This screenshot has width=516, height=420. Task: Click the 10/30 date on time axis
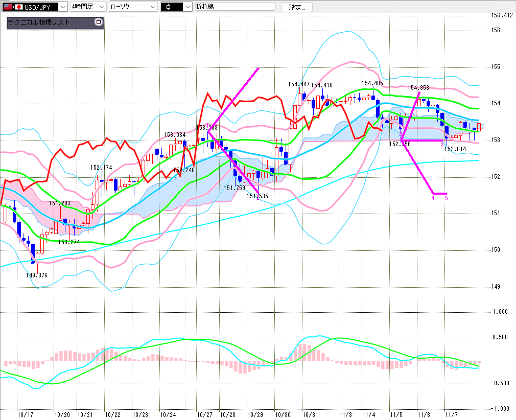(283, 414)
